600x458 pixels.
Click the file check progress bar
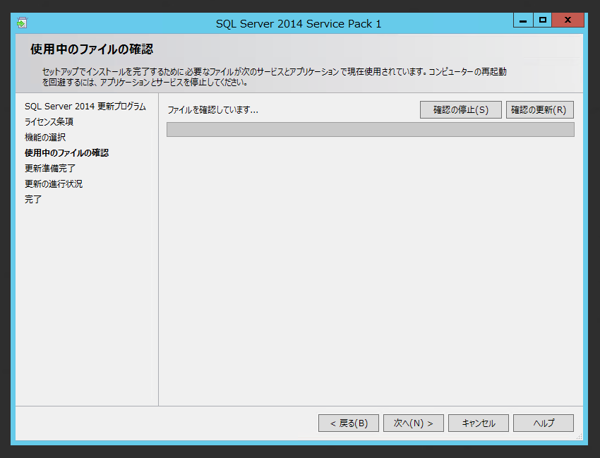click(370, 129)
